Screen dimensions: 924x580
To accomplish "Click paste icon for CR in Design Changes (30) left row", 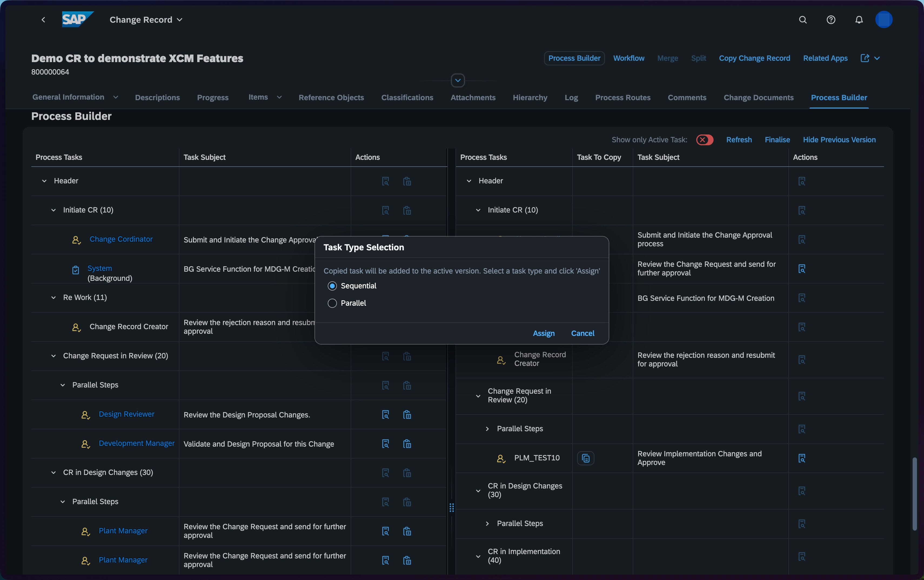I will tap(407, 473).
